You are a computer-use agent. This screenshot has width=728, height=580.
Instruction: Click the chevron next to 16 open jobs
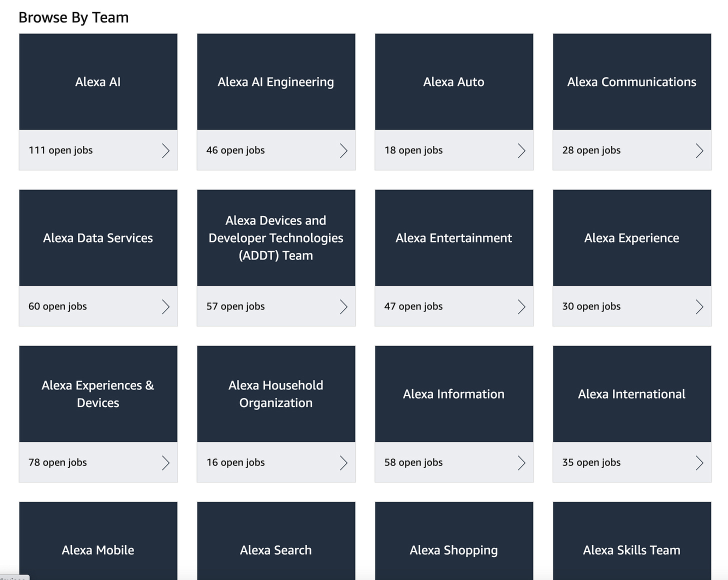[344, 463]
